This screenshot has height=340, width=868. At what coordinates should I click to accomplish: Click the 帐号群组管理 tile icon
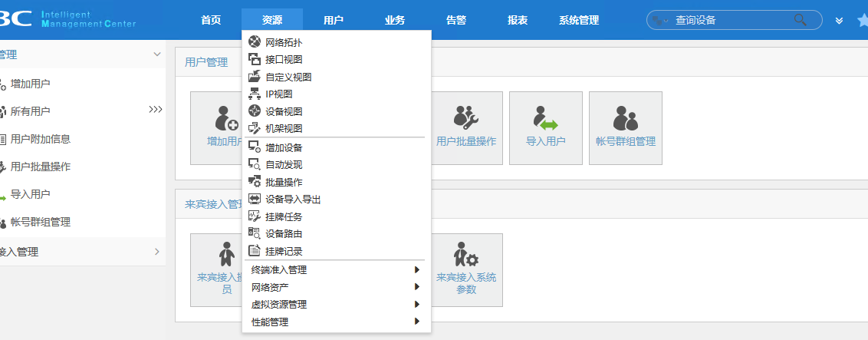coord(626,117)
